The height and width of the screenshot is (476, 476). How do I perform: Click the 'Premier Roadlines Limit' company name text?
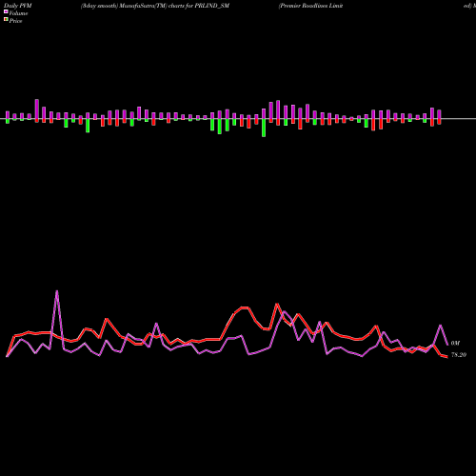coord(310,6)
